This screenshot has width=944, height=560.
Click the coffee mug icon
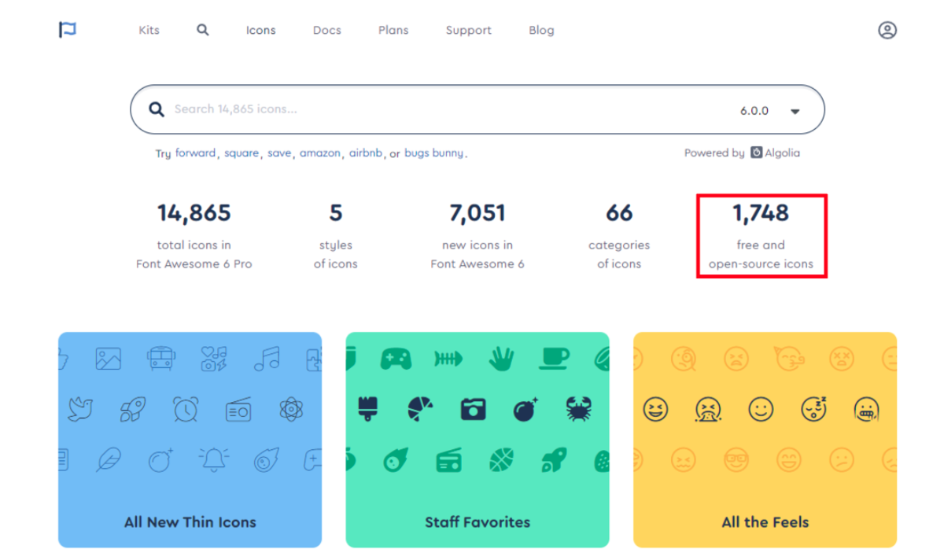point(554,359)
